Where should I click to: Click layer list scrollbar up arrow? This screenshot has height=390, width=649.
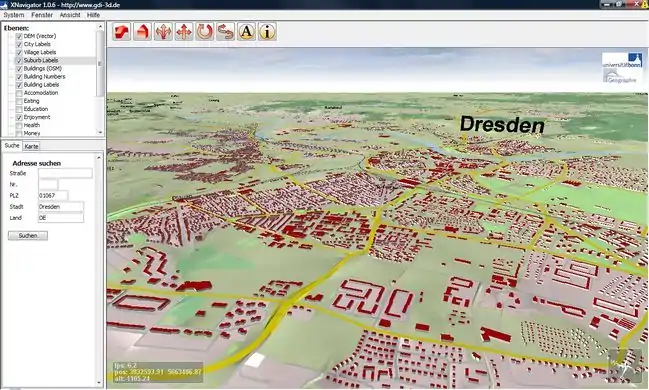pyautogui.click(x=100, y=27)
